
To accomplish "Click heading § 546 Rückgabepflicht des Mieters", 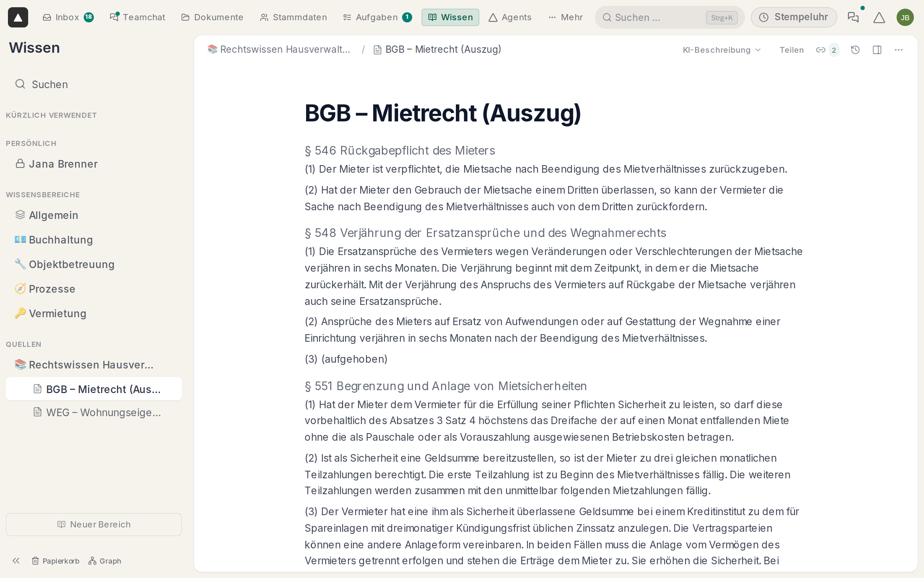I will pyautogui.click(x=400, y=150).
